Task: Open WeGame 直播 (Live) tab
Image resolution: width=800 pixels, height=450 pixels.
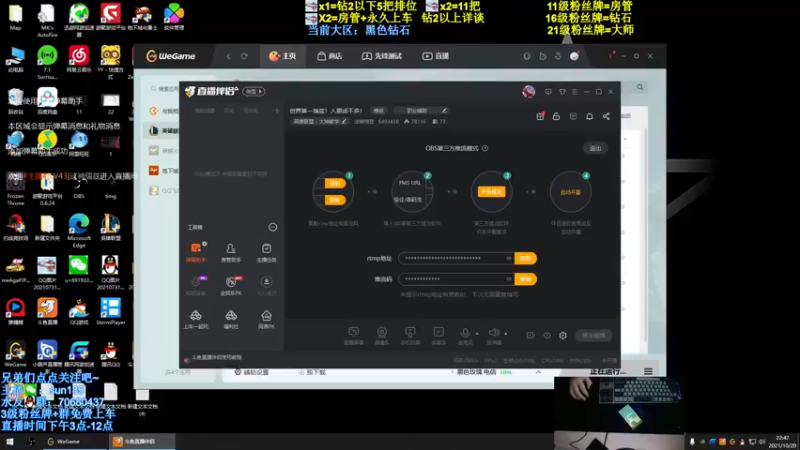Action: 436,56
